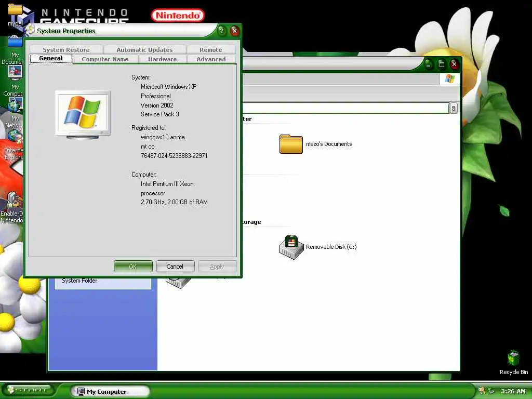
Task: Open My Network Places desktop icon
Action: pyautogui.click(x=14, y=113)
